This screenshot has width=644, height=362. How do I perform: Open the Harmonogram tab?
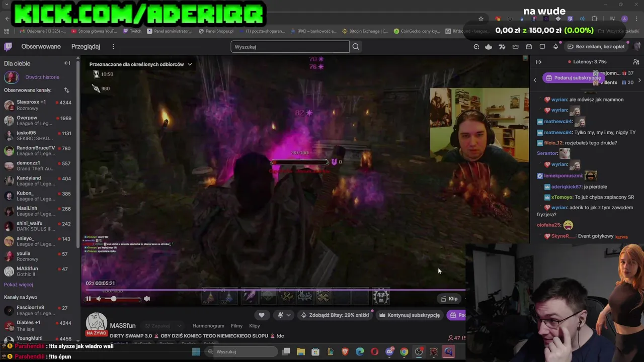pyautogui.click(x=208, y=326)
